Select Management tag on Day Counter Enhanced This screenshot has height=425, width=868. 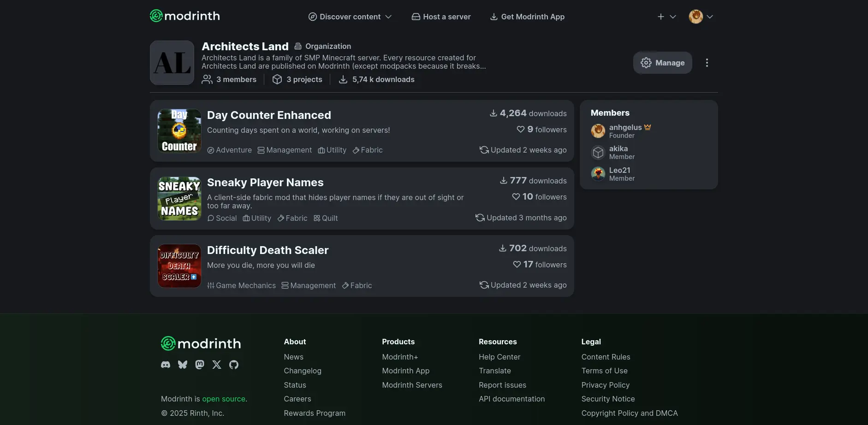pyautogui.click(x=285, y=150)
